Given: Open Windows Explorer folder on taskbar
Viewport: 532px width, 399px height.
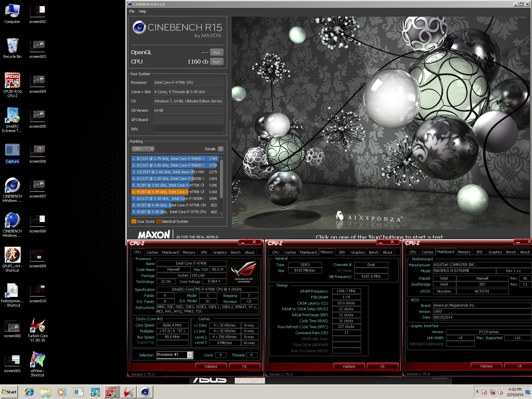Looking at the screenshot, I should coord(46,392).
